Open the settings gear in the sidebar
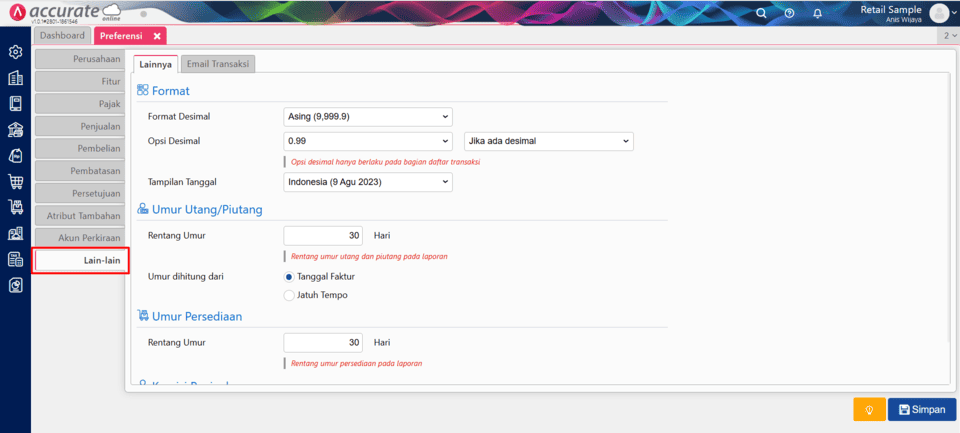 15,52
